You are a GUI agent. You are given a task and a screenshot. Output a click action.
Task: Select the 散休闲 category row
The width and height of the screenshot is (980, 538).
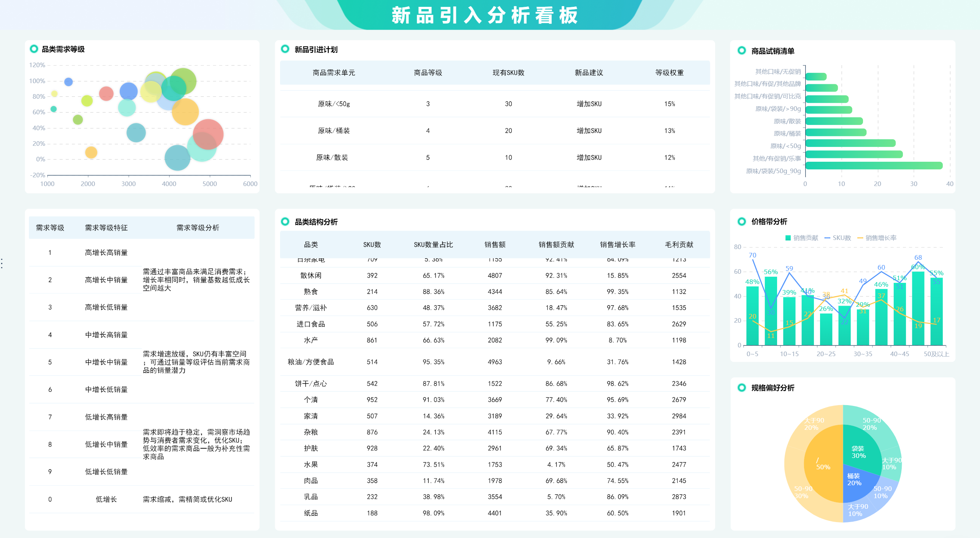(x=310, y=276)
